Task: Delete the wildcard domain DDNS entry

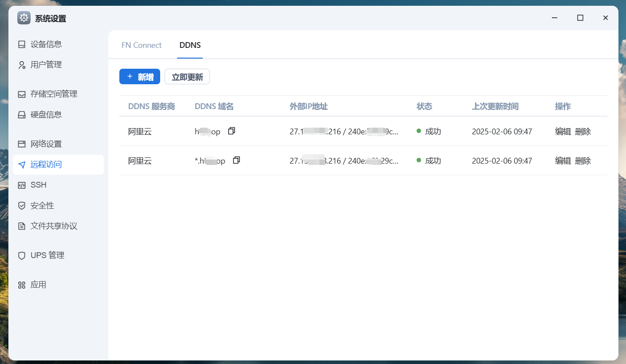Action: pyautogui.click(x=583, y=160)
